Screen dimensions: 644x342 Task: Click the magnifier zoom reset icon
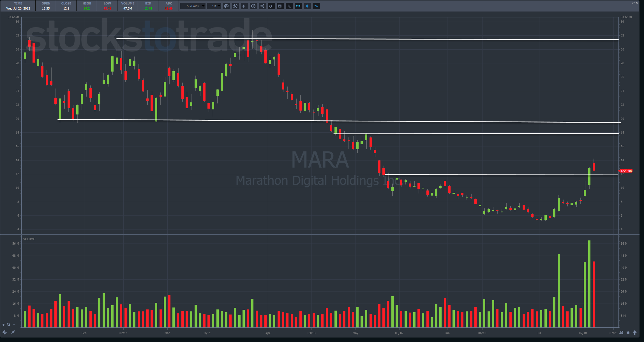tap(9, 325)
